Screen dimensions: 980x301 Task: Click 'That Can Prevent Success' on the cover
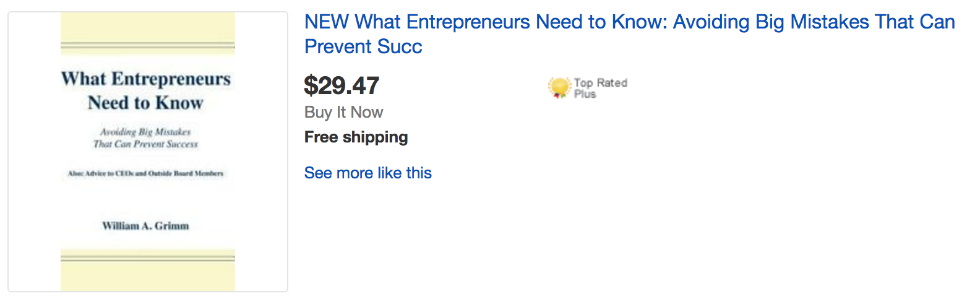[x=145, y=144]
